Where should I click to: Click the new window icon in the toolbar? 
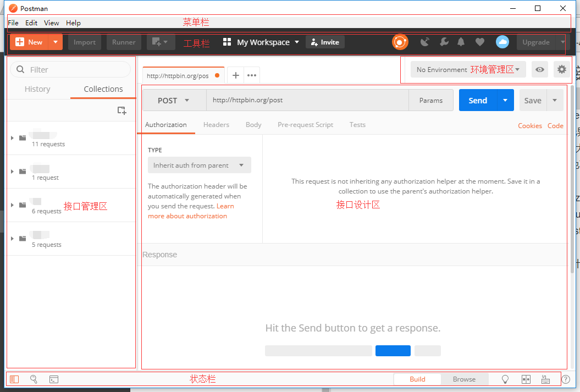pos(161,42)
